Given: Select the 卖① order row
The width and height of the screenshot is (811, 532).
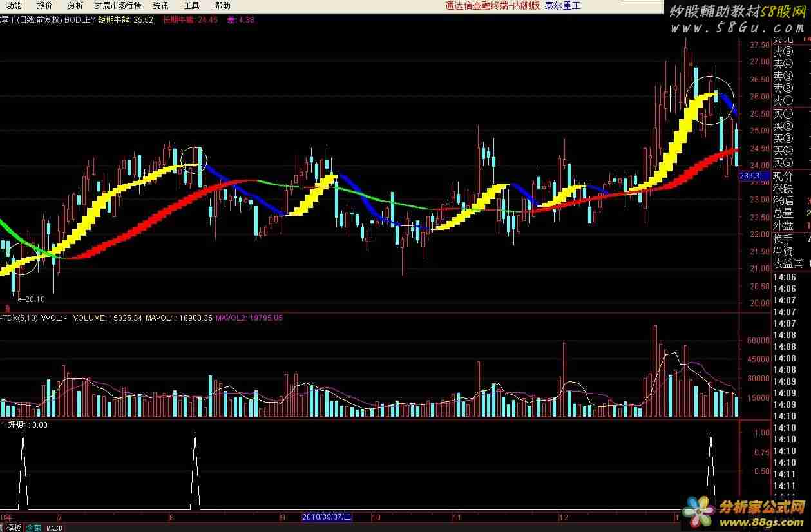Looking at the screenshot, I should pyautogui.click(x=785, y=101).
